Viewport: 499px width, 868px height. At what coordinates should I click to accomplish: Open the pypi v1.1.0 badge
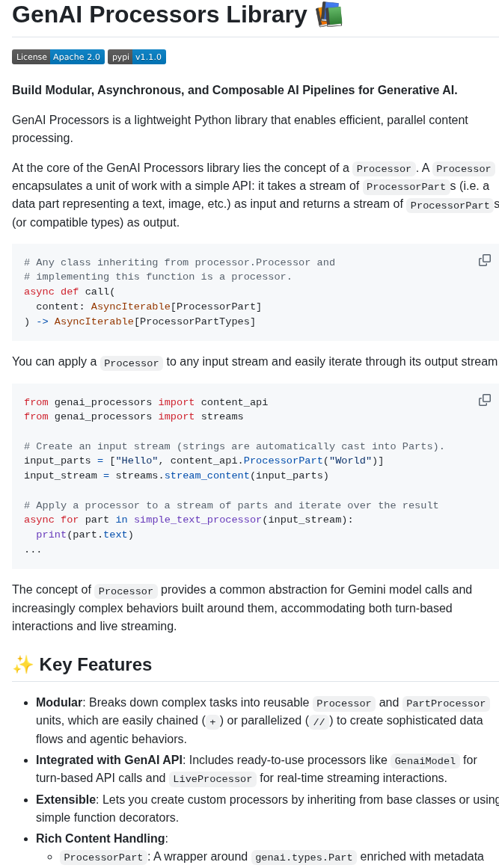137,57
